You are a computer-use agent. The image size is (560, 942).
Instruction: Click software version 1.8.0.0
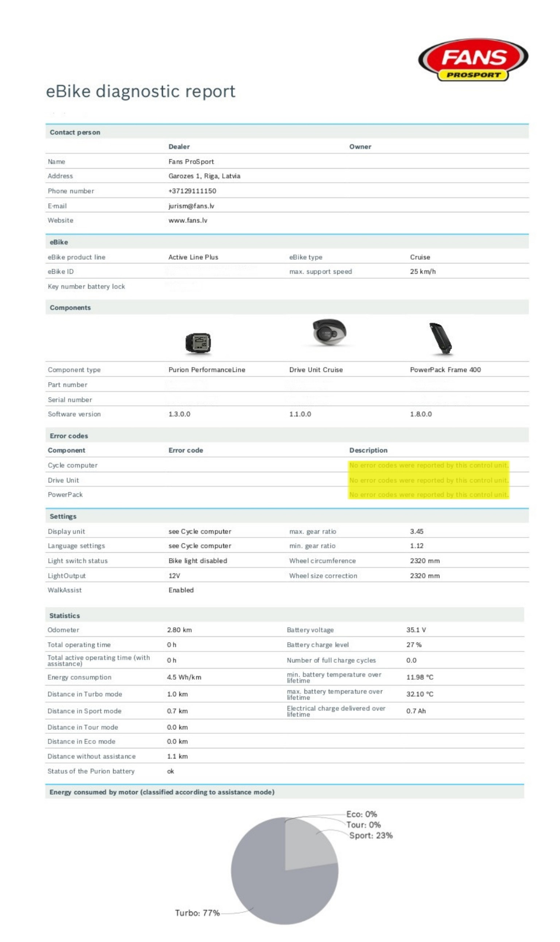pyautogui.click(x=421, y=414)
